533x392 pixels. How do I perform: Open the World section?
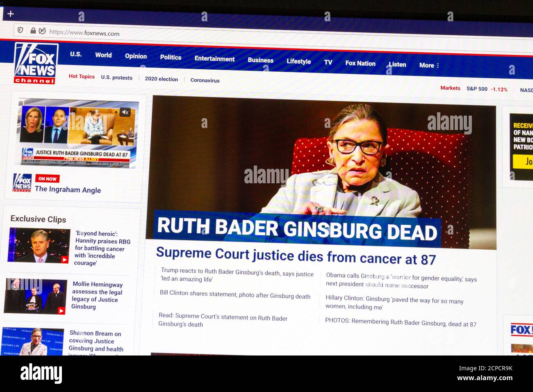(x=103, y=55)
